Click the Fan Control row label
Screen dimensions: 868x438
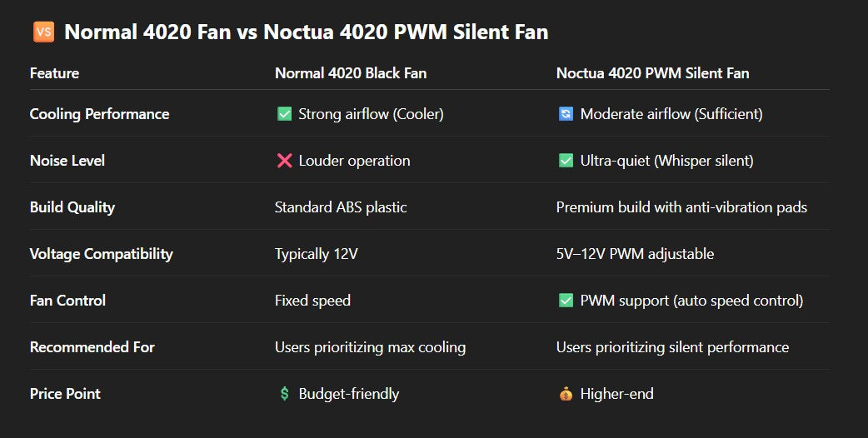(67, 301)
